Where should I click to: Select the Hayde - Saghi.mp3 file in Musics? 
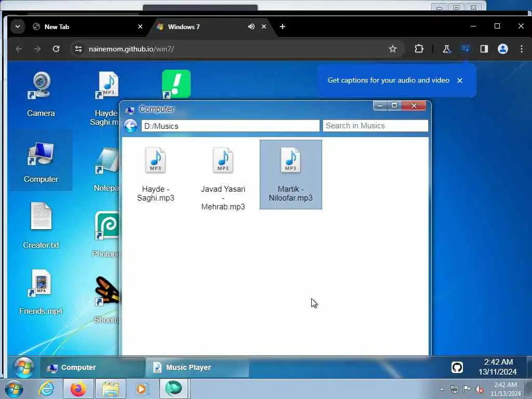155,175
